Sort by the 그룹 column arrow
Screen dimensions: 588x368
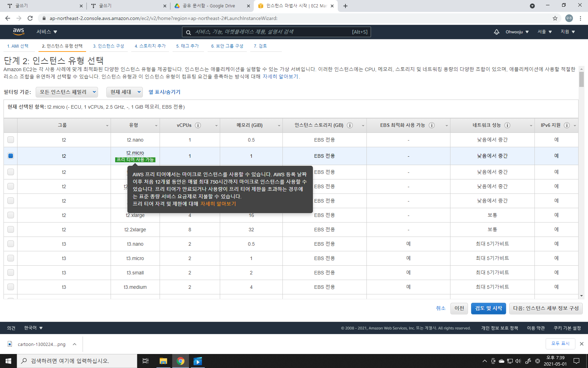(x=107, y=126)
